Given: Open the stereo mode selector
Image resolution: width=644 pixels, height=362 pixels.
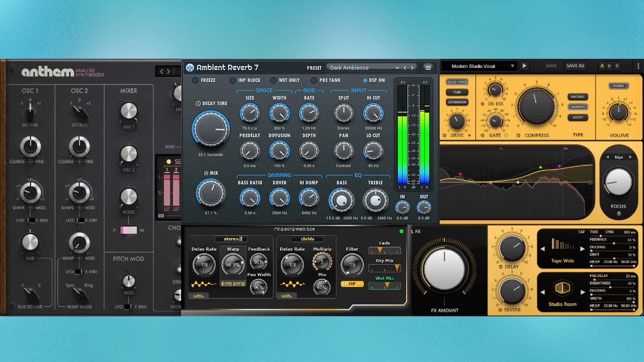Looking at the screenshot, I should click(232, 239).
